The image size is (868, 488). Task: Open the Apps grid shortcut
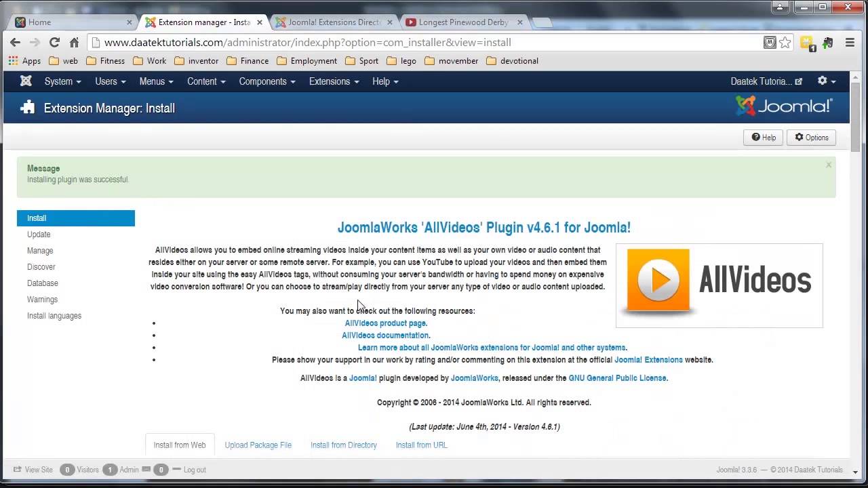tap(24, 61)
